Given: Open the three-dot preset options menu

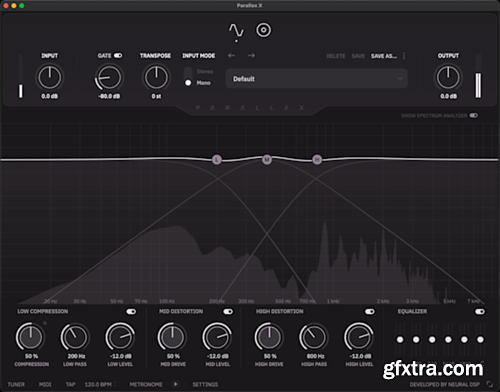Looking at the screenshot, I should click(404, 56).
